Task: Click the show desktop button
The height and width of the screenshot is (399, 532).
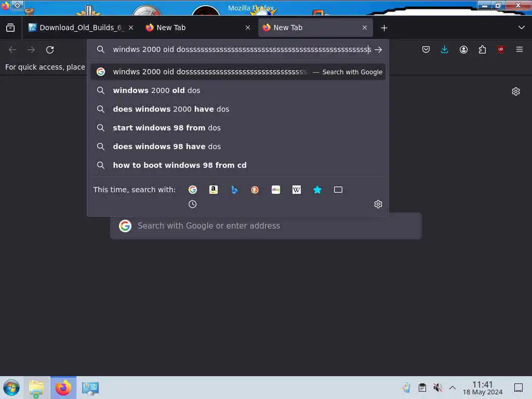Action: [518, 388]
